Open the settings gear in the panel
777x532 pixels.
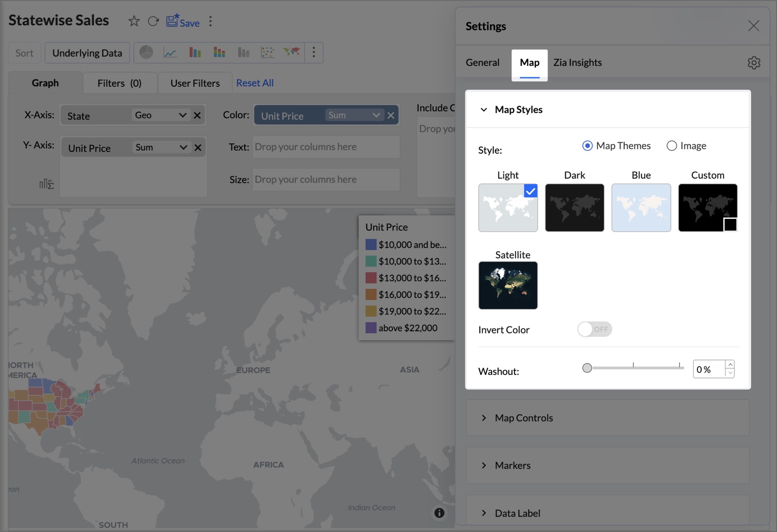753,63
